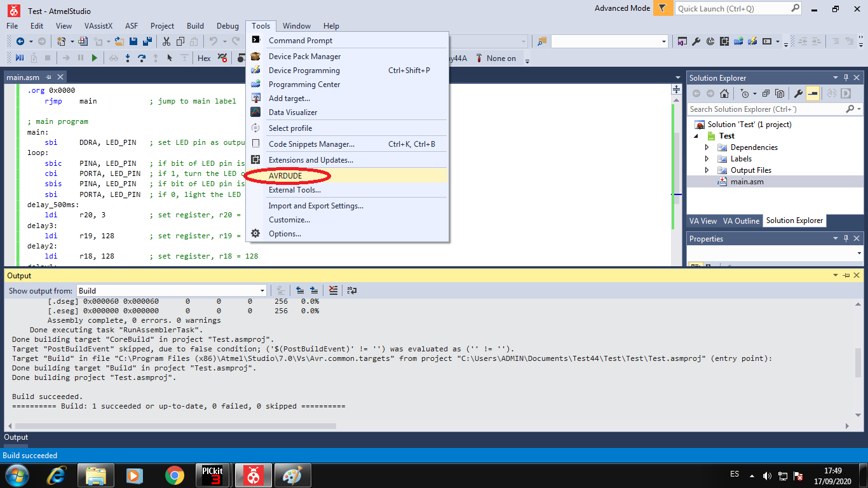Open the Navigate Backward history dropdown
The height and width of the screenshot is (488, 868).
(x=30, y=41)
